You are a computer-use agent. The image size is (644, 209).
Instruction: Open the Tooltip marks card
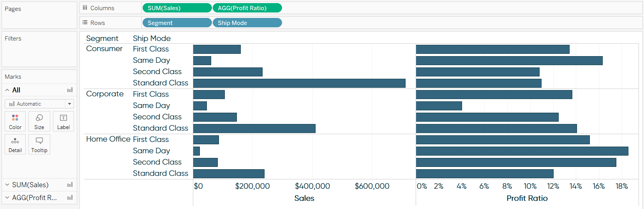(x=39, y=144)
